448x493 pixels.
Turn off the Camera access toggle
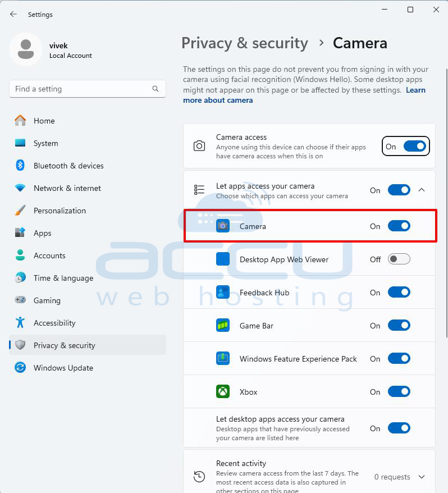point(415,146)
